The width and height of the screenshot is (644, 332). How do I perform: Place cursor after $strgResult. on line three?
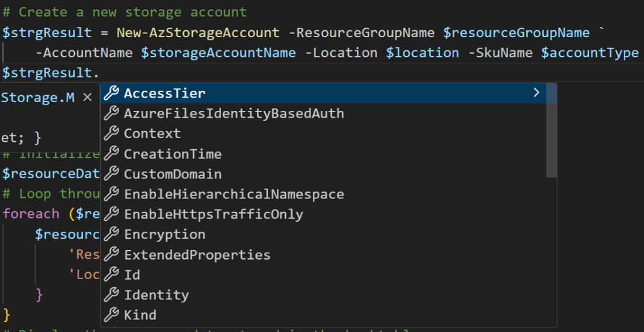(x=101, y=73)
